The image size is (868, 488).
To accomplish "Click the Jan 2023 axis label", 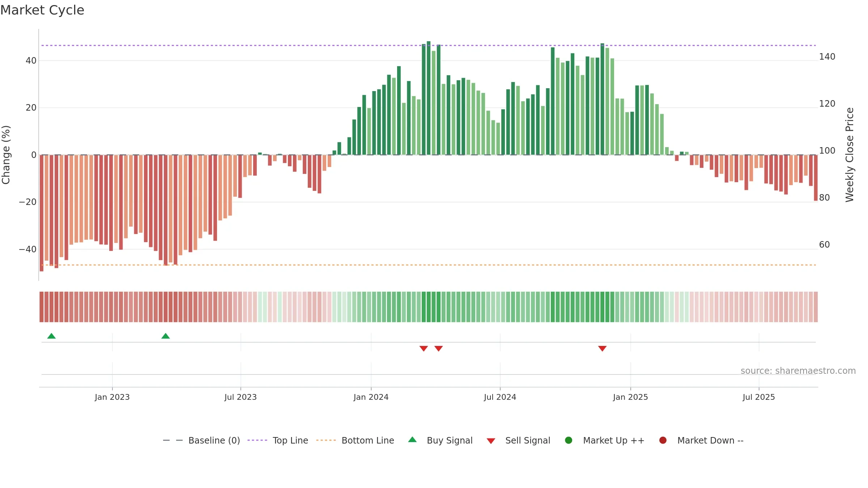I will point(112,397).
